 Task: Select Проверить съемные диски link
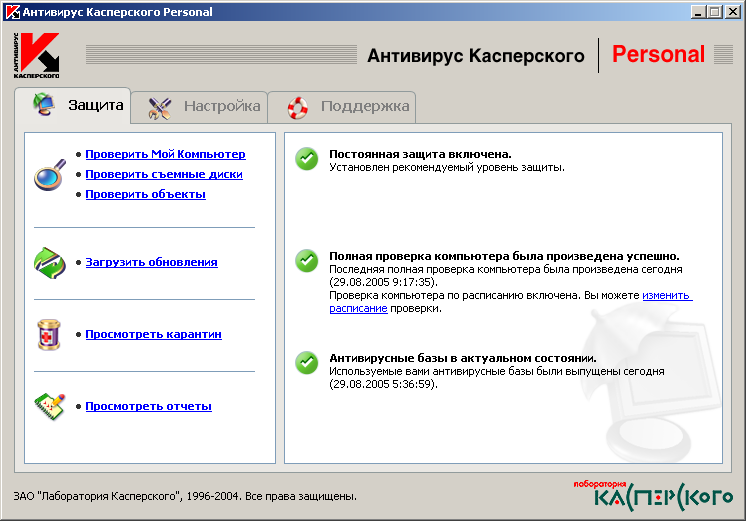tap(164, 174)
